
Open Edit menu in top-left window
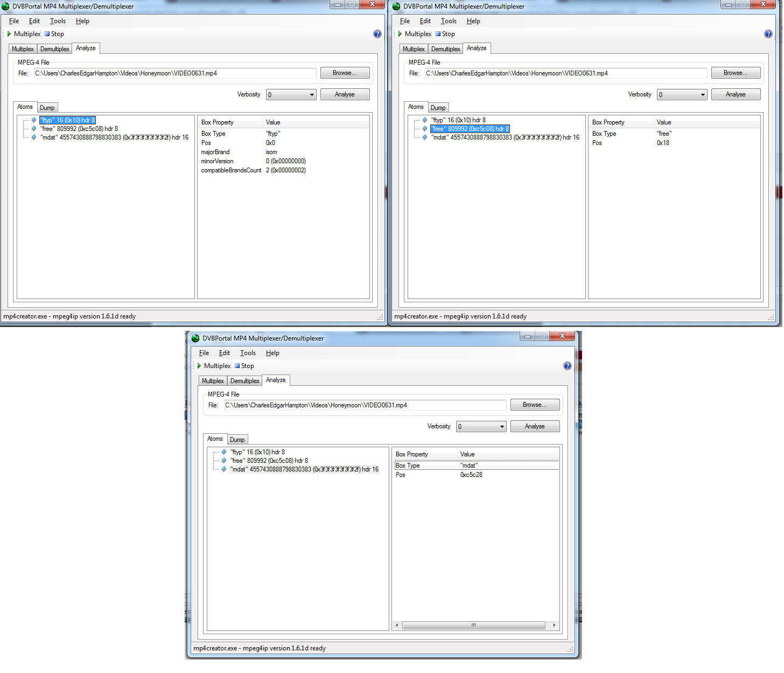pyautogui.click(x=34, y=21)
